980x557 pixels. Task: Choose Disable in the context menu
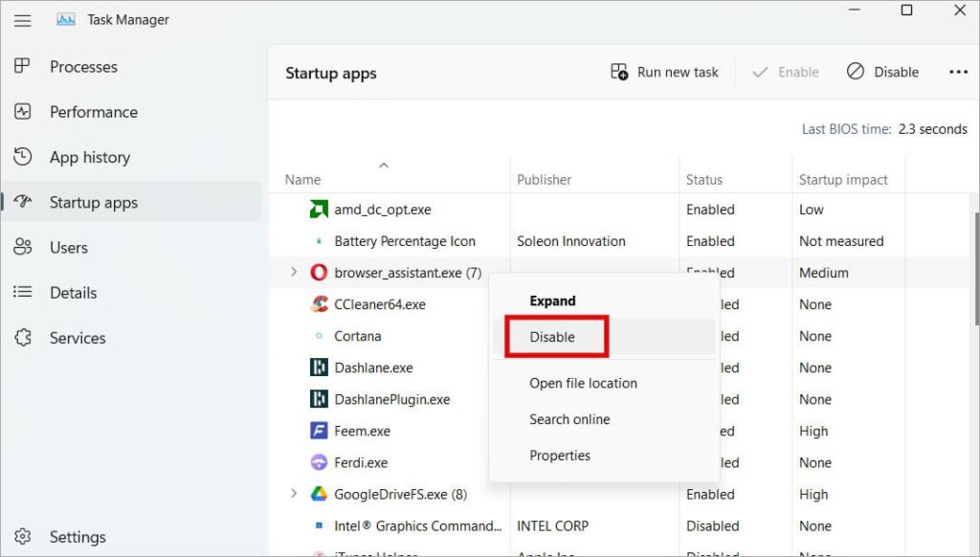click(553, 337)
